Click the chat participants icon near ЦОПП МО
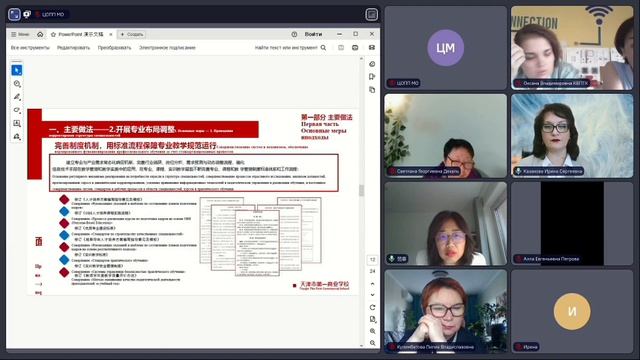This screenshot has height=360, width=640. tap(27, 14)
